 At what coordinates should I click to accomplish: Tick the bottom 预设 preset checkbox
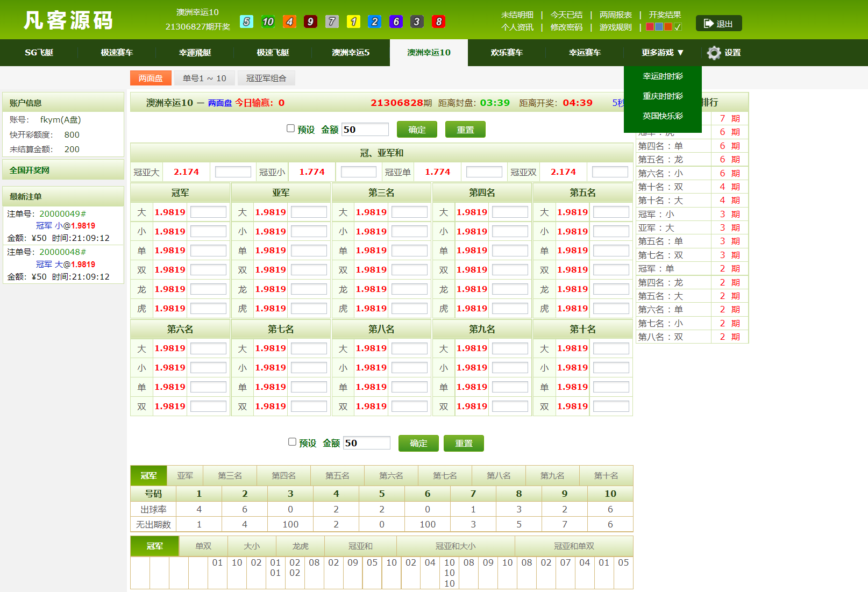293,442
